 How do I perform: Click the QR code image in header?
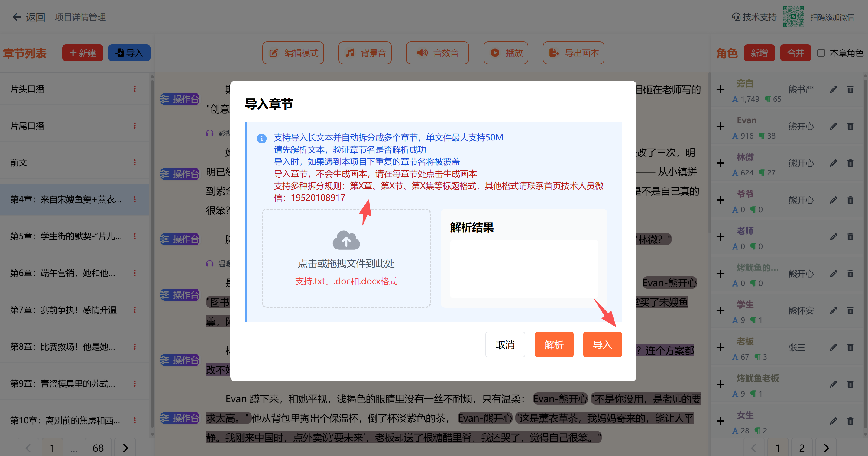[x=793, y=17]
